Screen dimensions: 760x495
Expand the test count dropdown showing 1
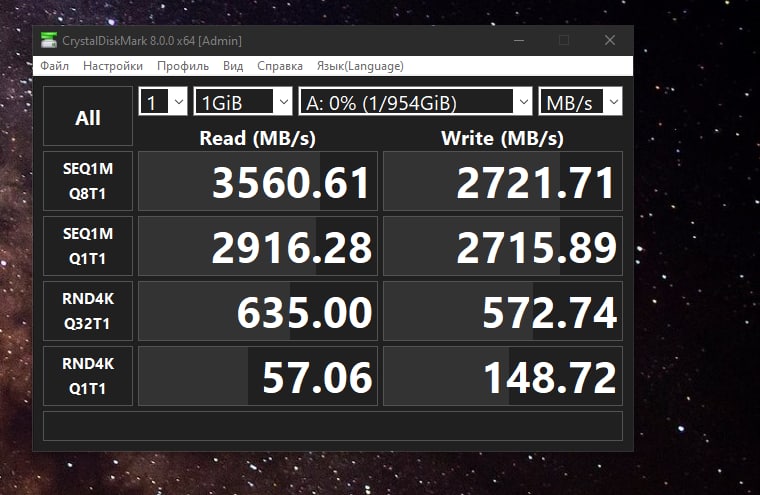click(x=163, y=102)
